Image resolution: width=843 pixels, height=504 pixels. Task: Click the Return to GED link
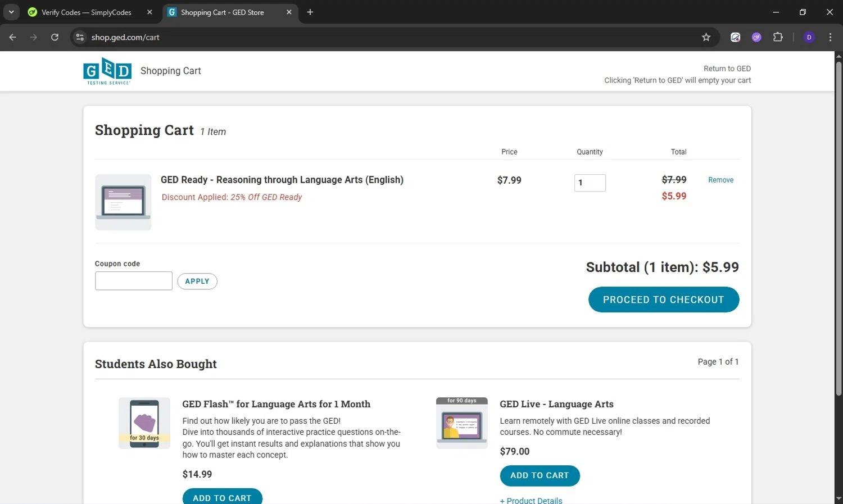coord(727,69)
